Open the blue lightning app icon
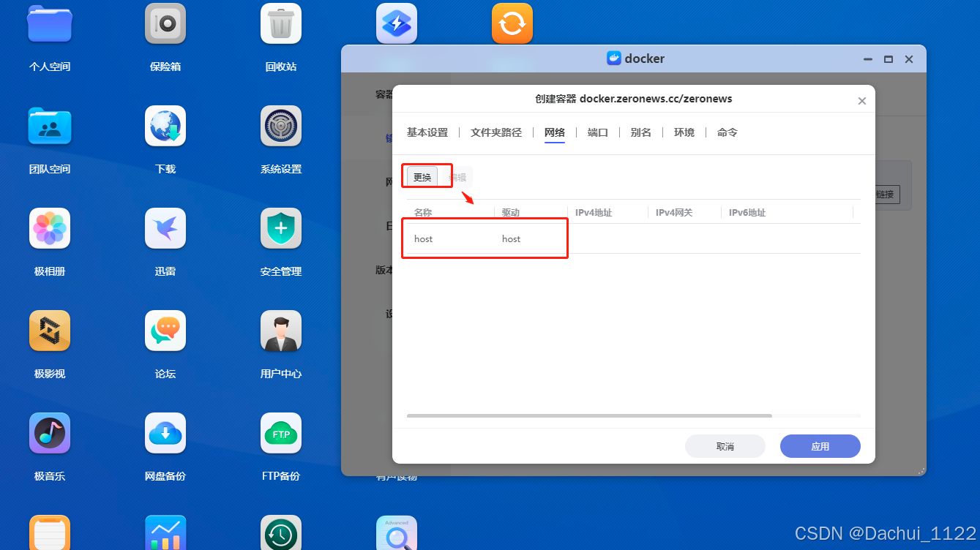The height and width of the screenshot is (550, 980). tap(397, 23)
